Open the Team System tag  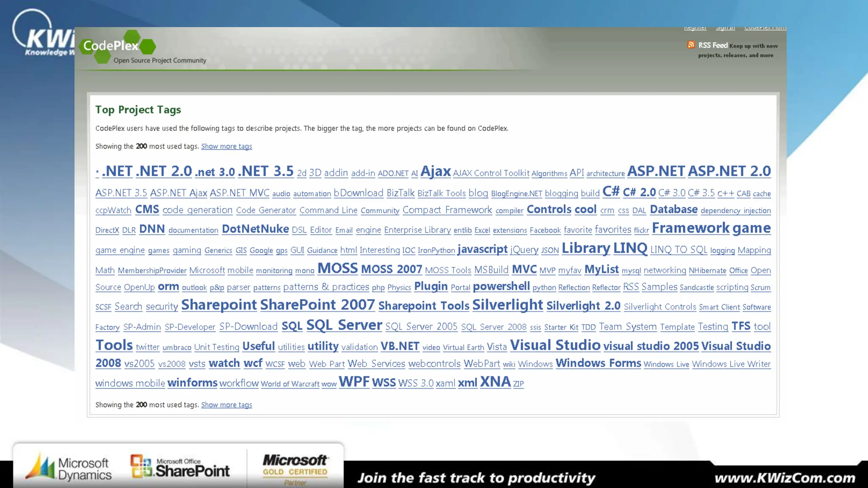(x=628, y=327)
